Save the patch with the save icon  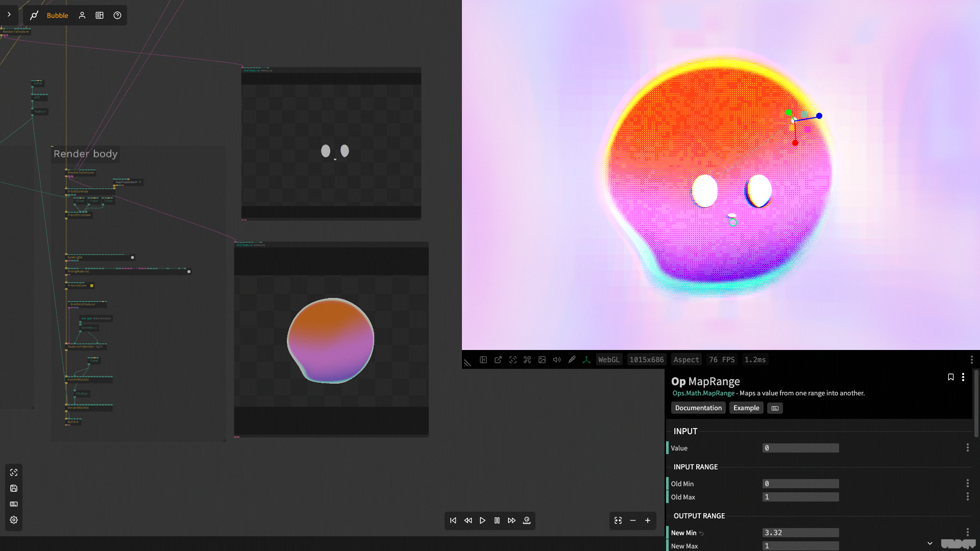14,488
